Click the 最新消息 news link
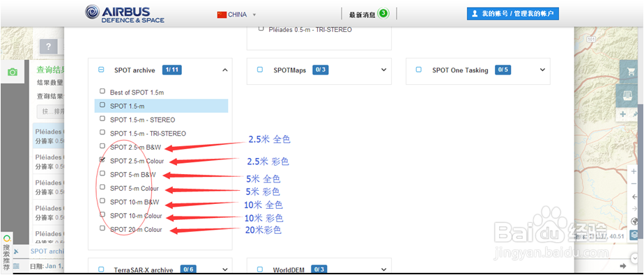The width and height of the screenshot is (644, 275). click(362, 15)
